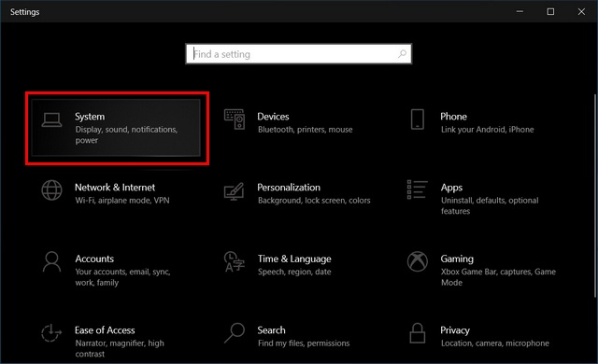Select the Search magnifier category icon
This screenshot has width=598, height=364.
[235, 333]
